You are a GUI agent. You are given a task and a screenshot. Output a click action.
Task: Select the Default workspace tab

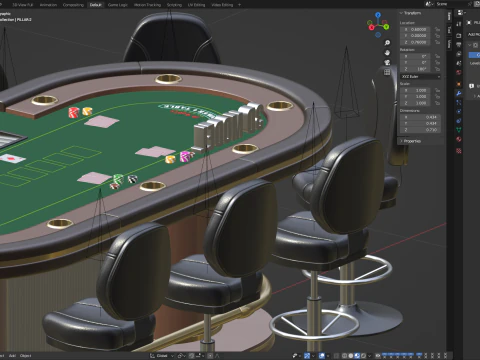(x=95, y=5)
